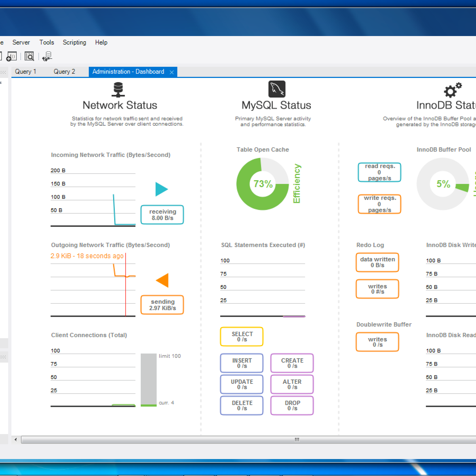This screenshot has height=476, width=476.
Task: Click the blue incoming traffic arrow
Action: click(x=162, y=189)
